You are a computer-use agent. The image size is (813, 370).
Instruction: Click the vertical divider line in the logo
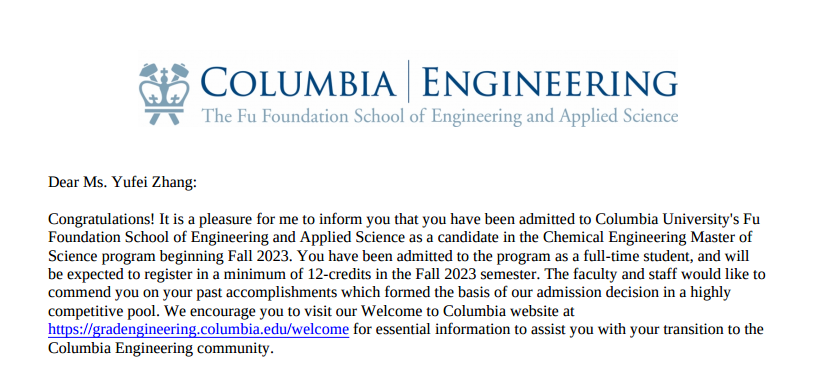409,81
